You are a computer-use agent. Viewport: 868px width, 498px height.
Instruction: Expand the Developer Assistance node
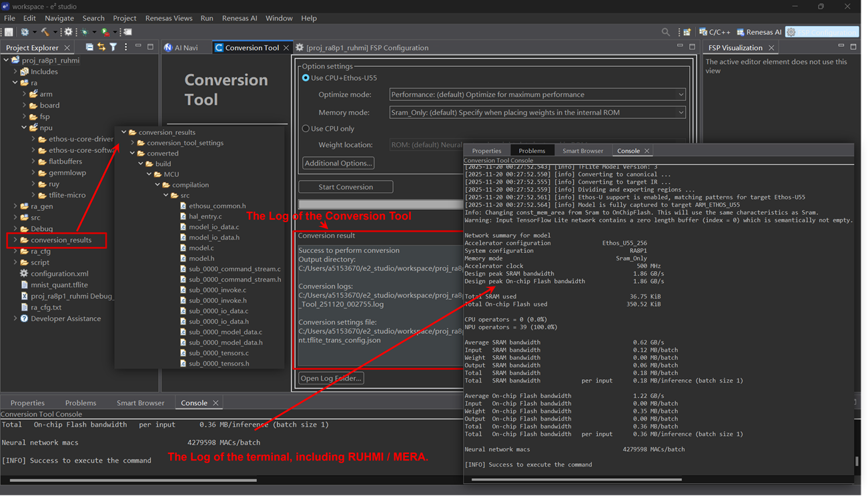pyautogui.click(x=15, y=318)
